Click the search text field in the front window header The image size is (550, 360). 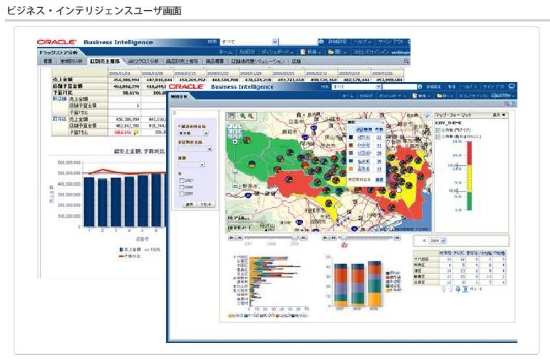pos(400,87)
